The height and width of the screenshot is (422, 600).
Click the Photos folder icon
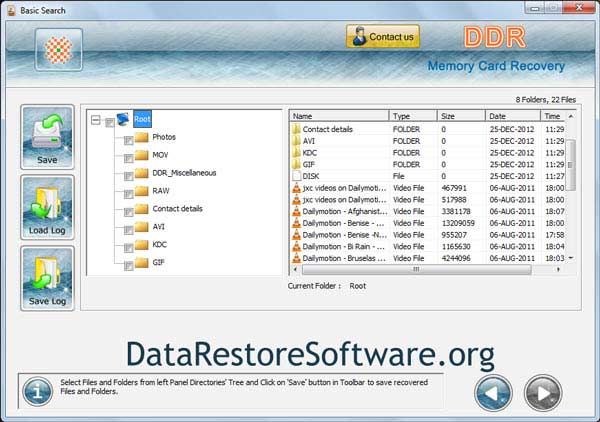click(142, 137)
